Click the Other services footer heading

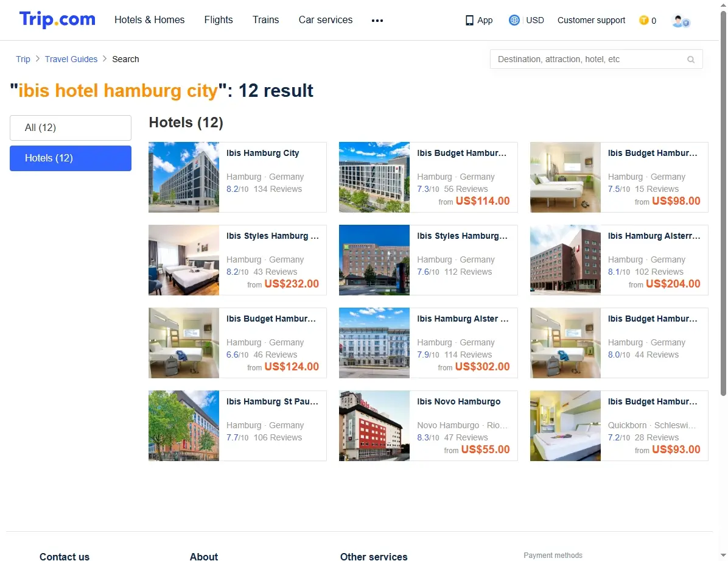click(374, 556)
